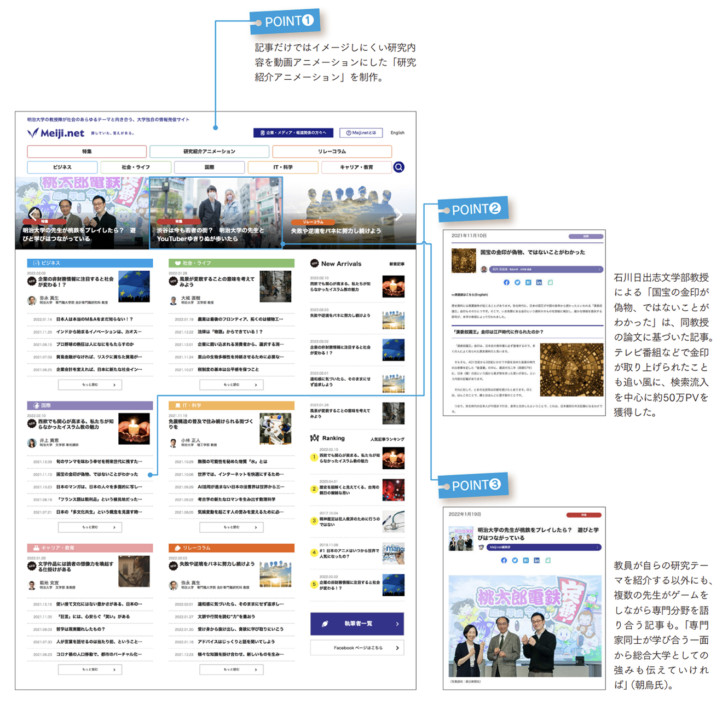728x704 pixels.
Task: Click the Twitter share icon in the 金印 article
Action: tap(517, 283)
